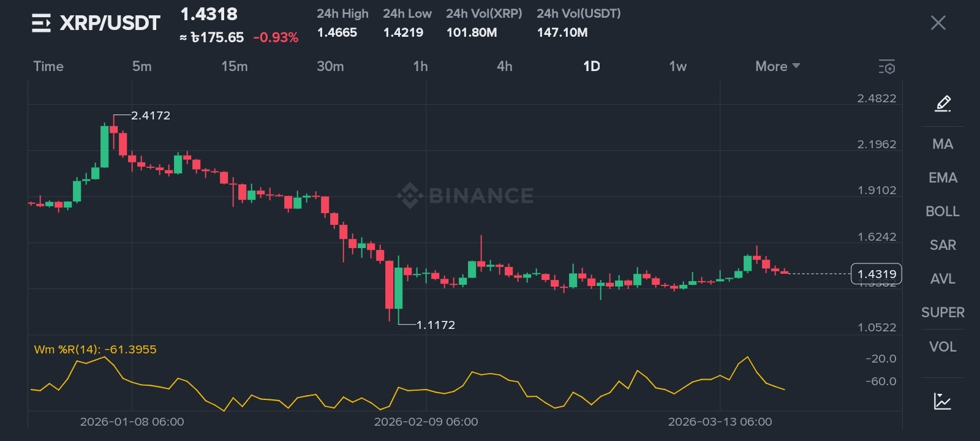Select the 1h interval
Viewport: 980px width, 441px height.
point(421,66)
